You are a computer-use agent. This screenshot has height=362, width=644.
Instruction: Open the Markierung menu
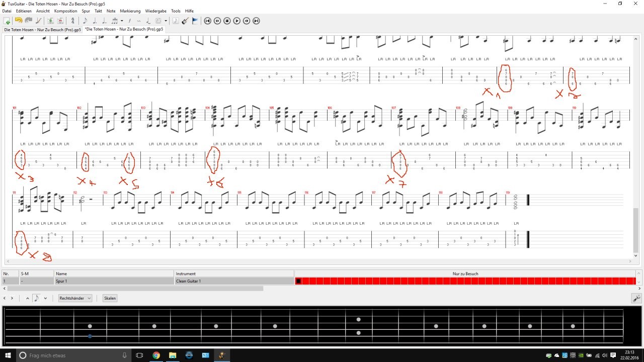point(130,11)
